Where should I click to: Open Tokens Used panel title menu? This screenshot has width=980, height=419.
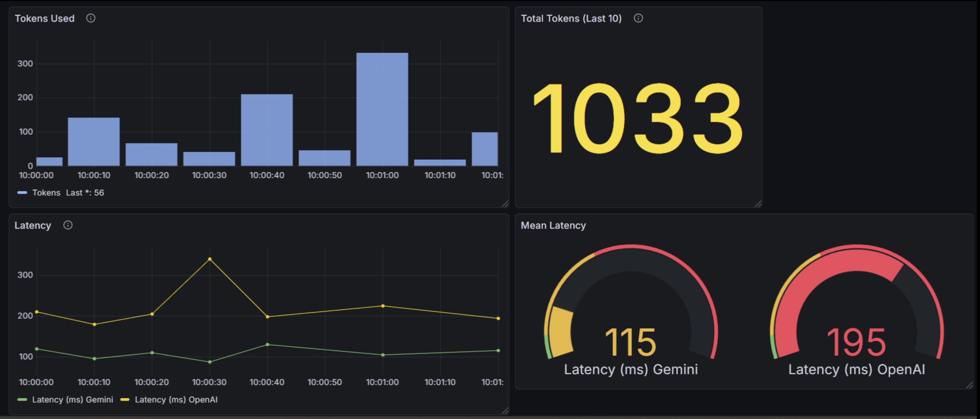pos(45,18)
